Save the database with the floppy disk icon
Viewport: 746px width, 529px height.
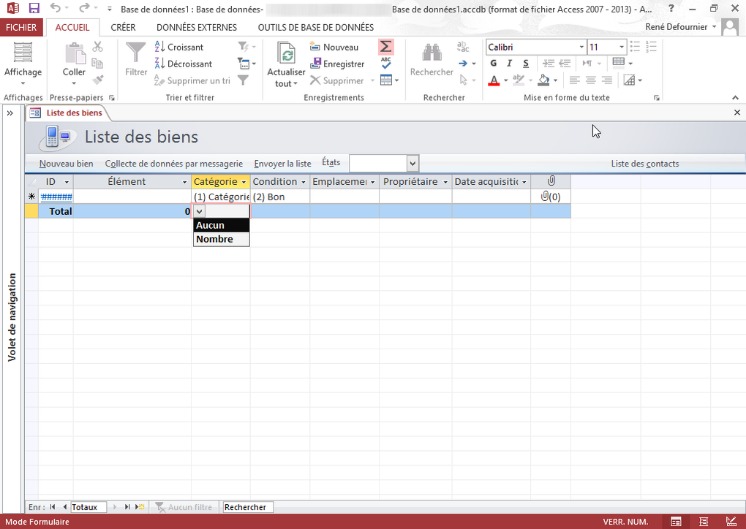(34, 8)
